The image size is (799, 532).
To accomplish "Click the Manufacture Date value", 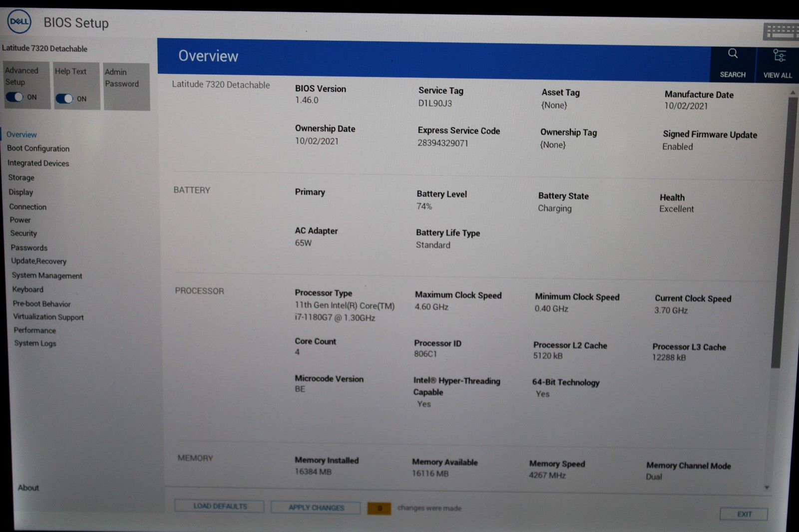I will click(686, 106).
